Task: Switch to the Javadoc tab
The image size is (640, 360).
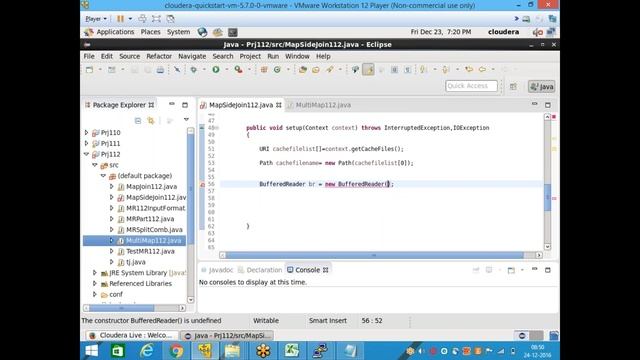Action: [x=217, y=270]
